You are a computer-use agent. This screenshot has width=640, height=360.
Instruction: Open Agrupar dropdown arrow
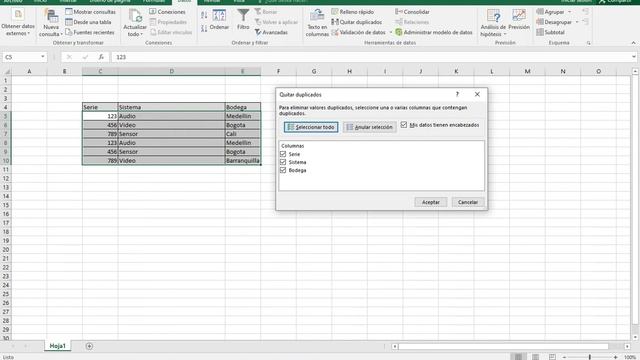click(x=569, y=12)
